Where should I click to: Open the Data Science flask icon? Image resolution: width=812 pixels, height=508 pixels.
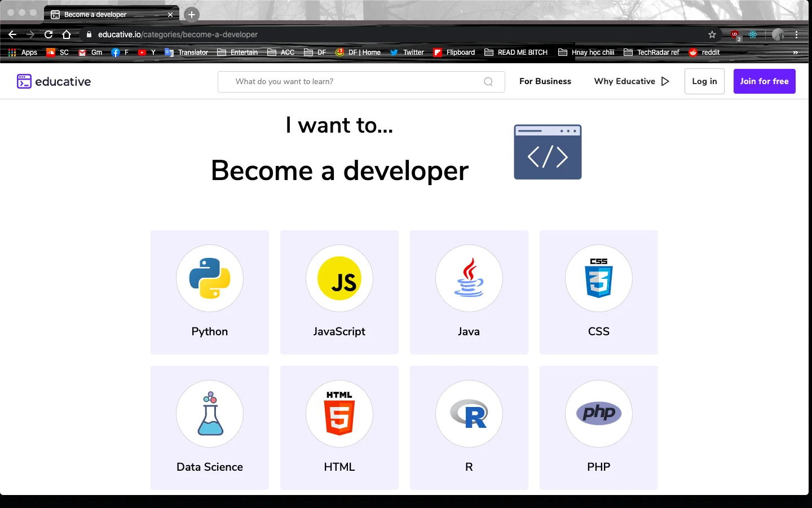tap(210, 414)
